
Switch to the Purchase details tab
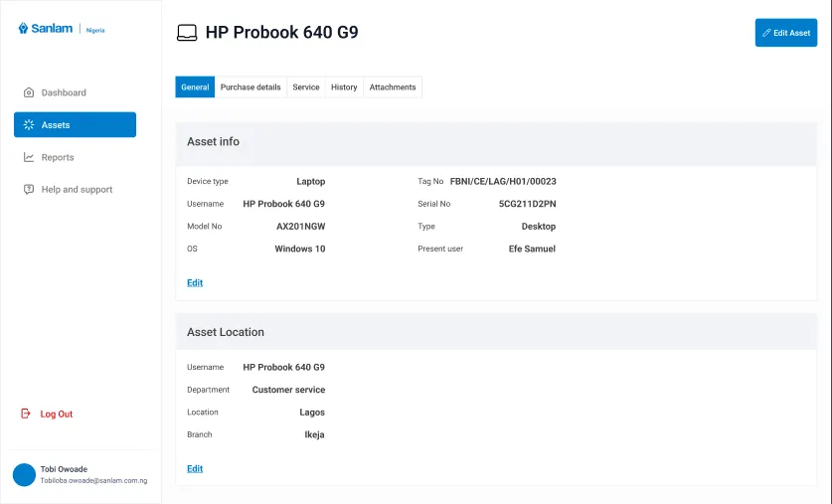[x=250, y=87]
